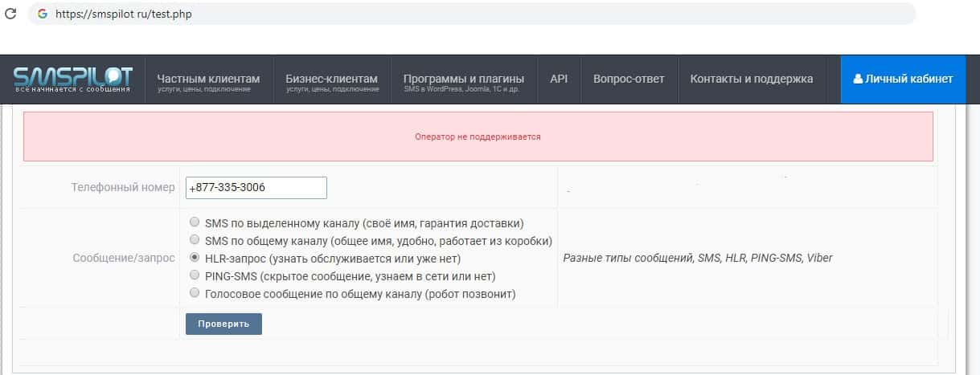
Task: Select SMS по общему каналу option
Action: click(x=194, y=240)
